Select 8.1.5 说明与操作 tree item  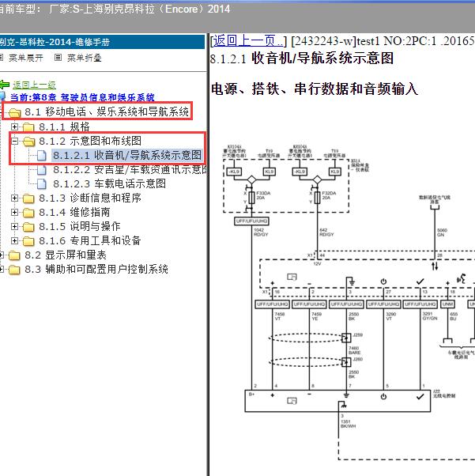[80, 226]
